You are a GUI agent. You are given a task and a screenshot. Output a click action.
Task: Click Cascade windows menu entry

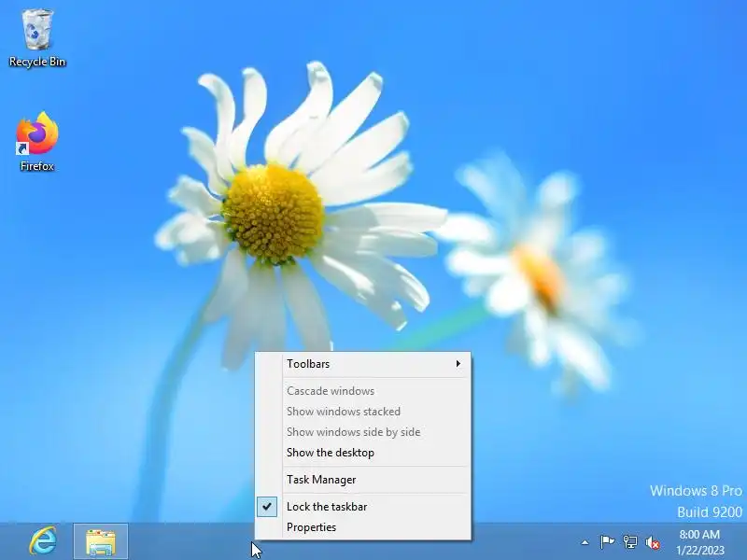[363, 391]
